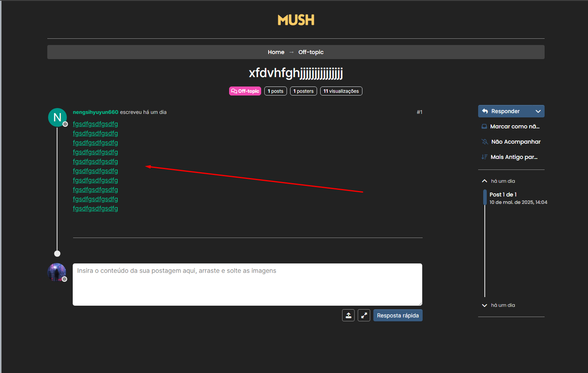Click the 1 posts badge
Viewport: 588px width, 373px height.
[276, 91]
